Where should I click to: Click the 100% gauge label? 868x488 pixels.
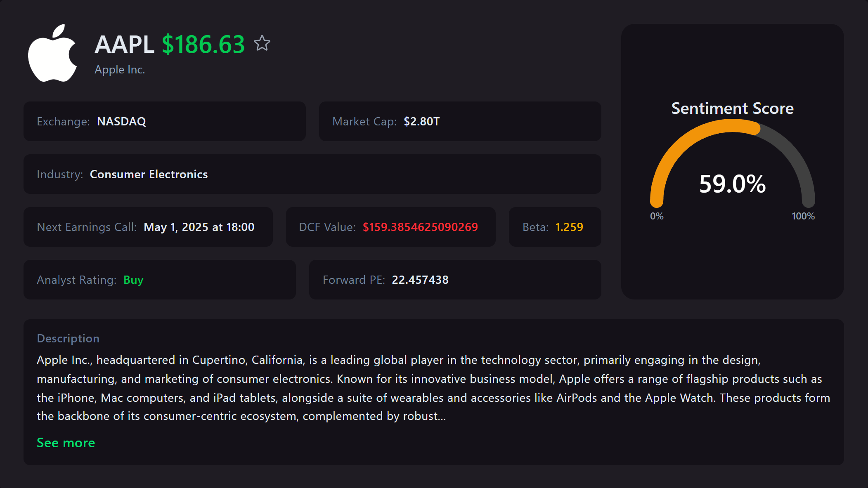point(803,215)
